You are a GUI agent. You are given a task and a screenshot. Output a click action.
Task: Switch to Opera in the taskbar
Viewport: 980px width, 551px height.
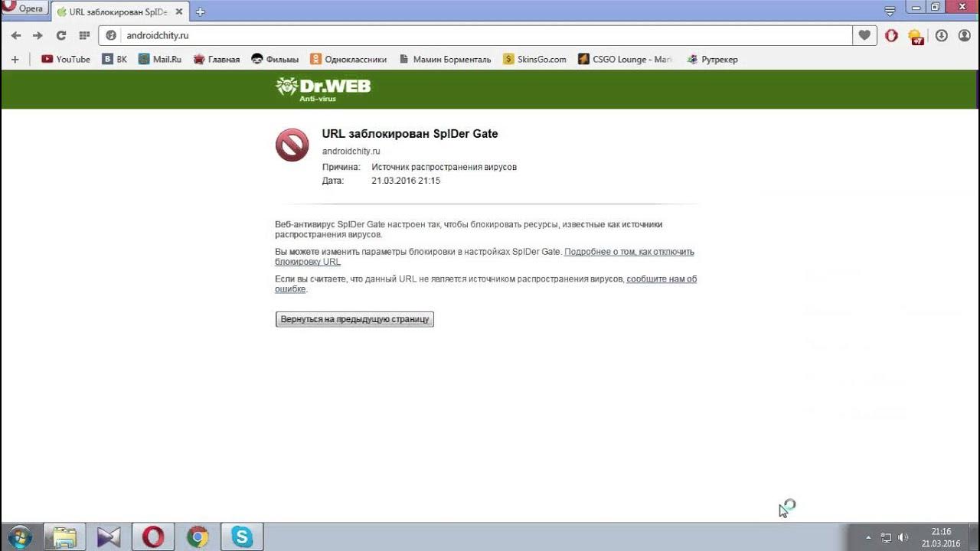[x=153, y=537]
